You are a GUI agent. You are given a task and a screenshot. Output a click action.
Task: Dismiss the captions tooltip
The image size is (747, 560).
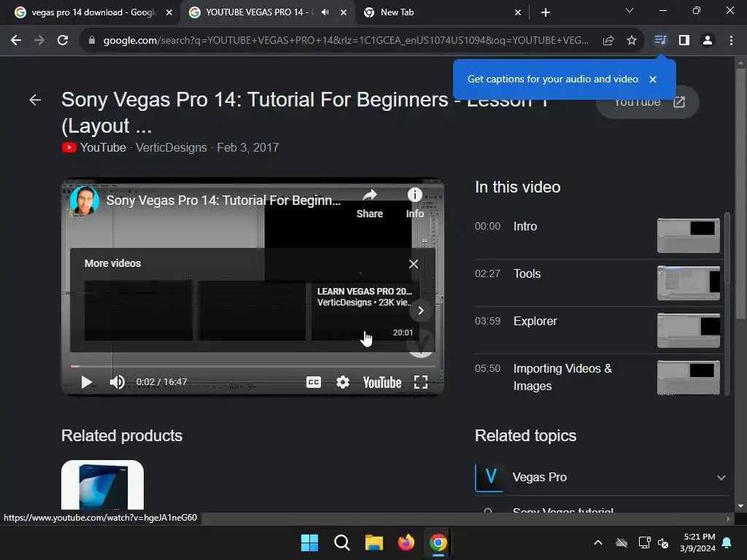[653, 79]
